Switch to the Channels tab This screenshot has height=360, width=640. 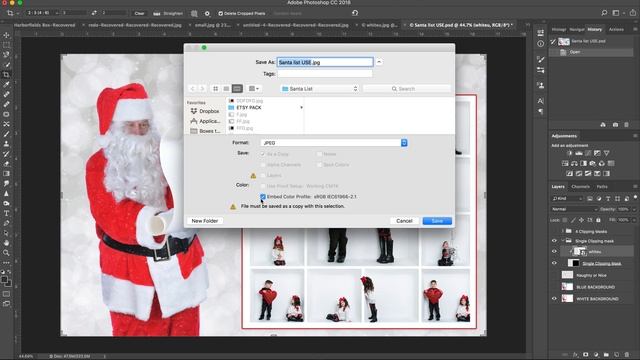[x=580, y=187]
